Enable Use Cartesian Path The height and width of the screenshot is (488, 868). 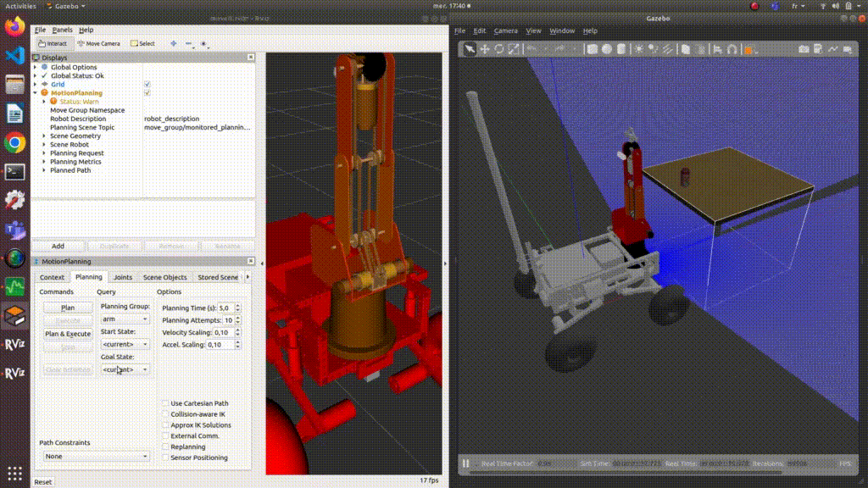tap(165, 403)
